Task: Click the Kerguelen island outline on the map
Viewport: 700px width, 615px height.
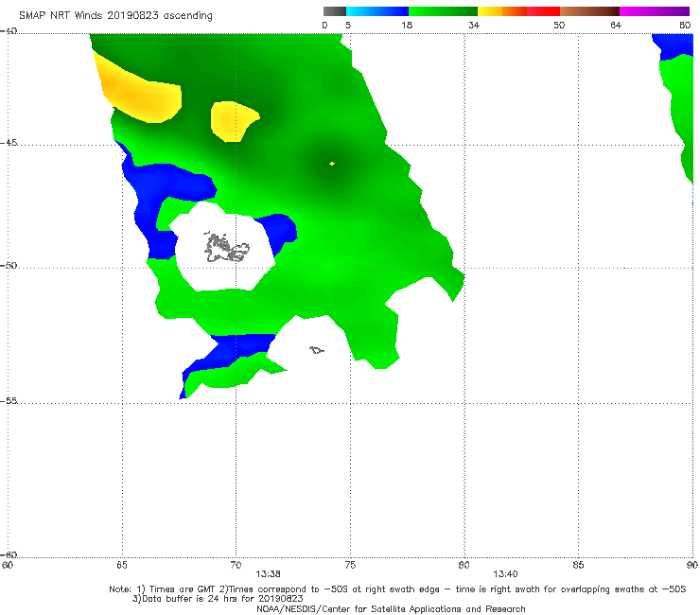Action: (227, 248)
